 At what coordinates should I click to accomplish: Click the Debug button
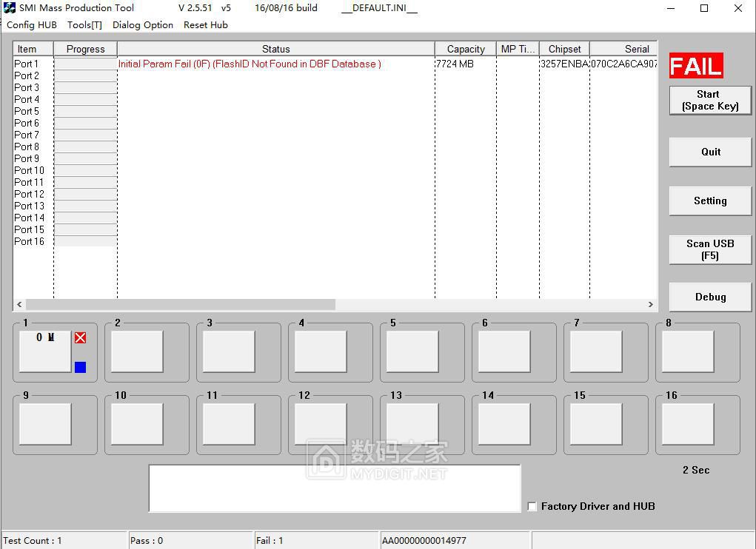tap(710, 297)
